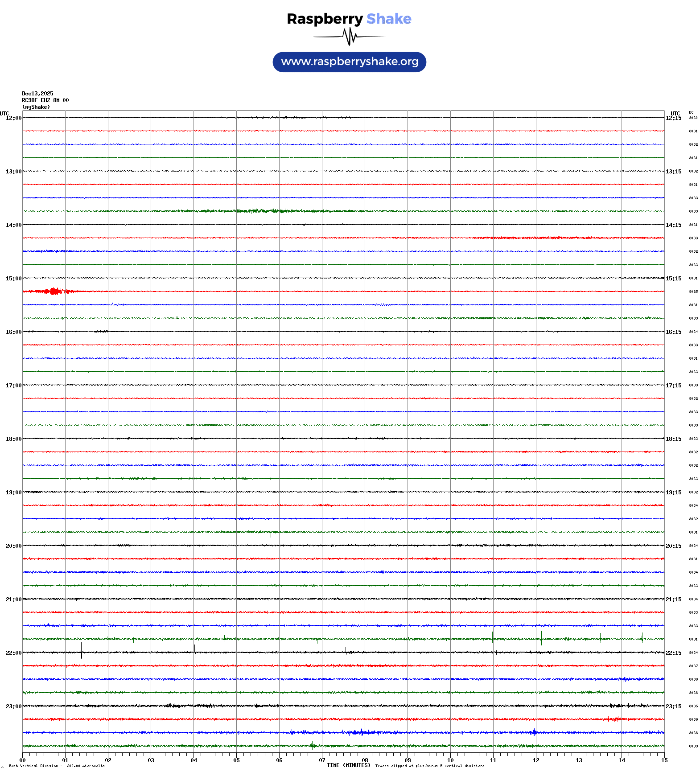
Task: Click the 18:15 time label on right axis
Action: click(x=673, y=439)
